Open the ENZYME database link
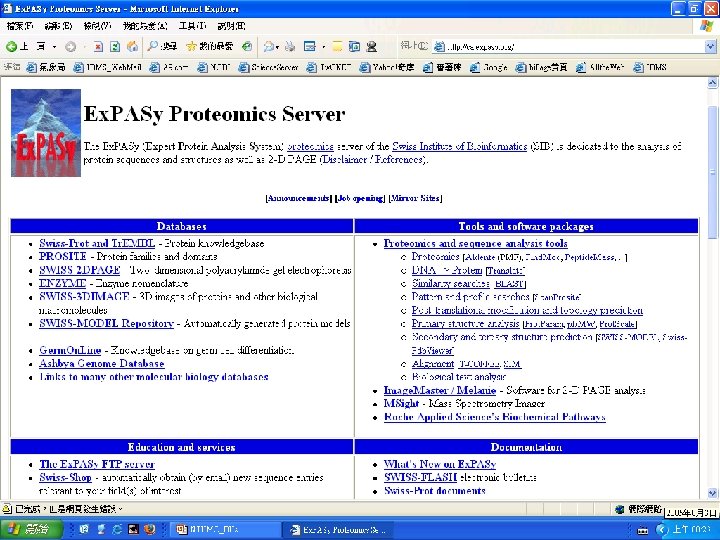This screenshot has width=720, height=540. 62,283
